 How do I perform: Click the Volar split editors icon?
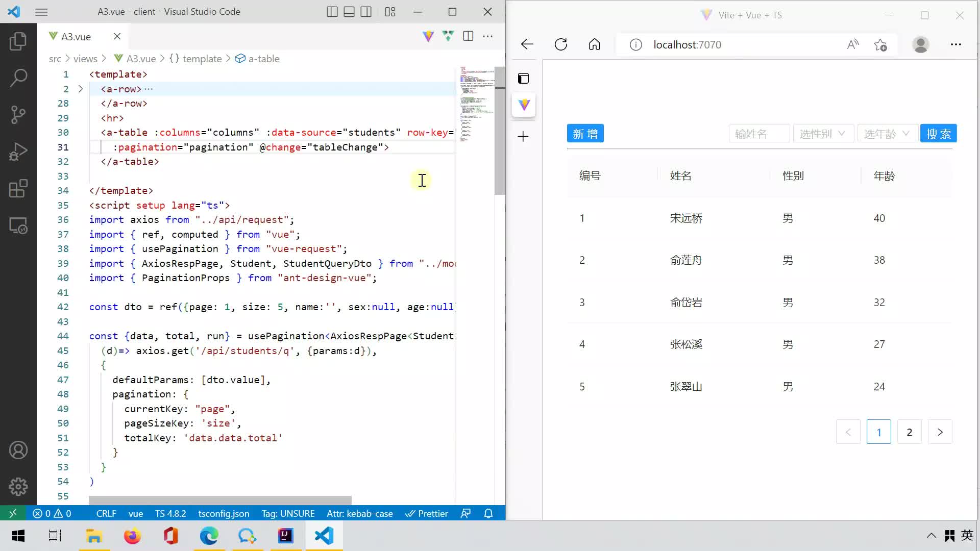pyautogui.click(x=448, y=36)
